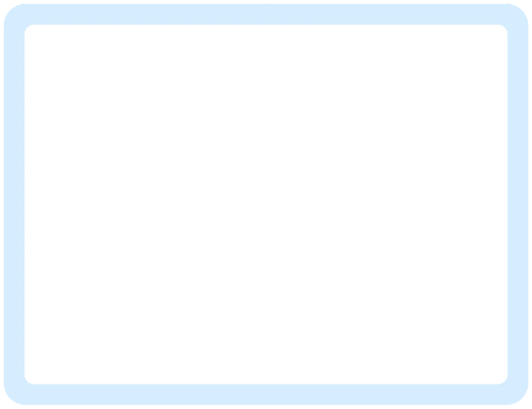Click the light blue right border band
This screenshot has width=532, height=409.
pyautogui.click(x=518, y=204)
